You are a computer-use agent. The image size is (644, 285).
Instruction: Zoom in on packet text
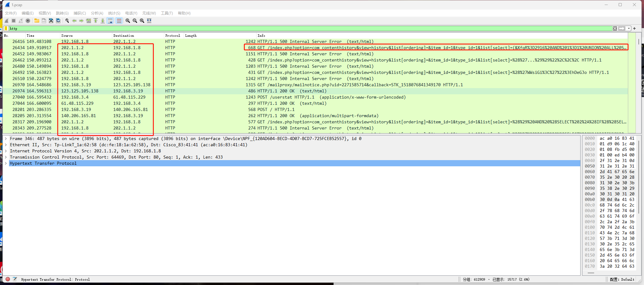[128, 21]
